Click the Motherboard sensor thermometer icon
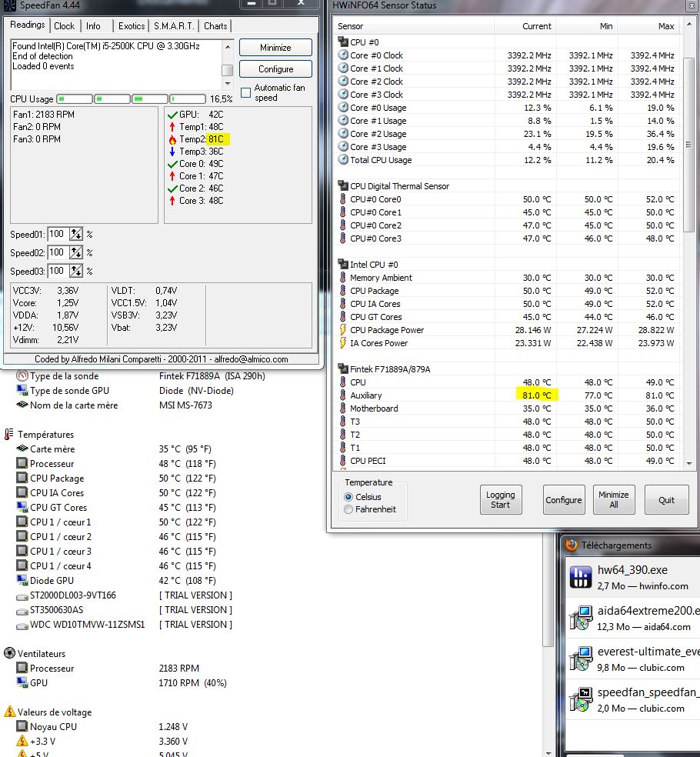Image resolution: width=700 pixels, height=757 pixels. click(343, 408)
